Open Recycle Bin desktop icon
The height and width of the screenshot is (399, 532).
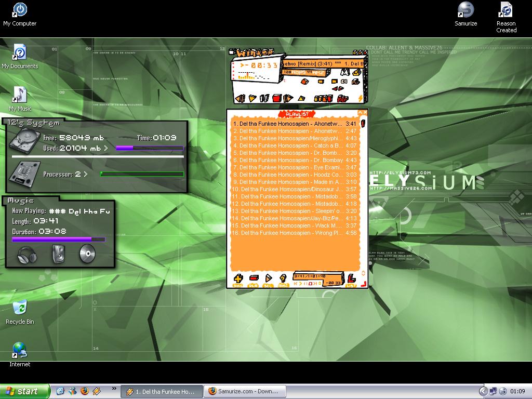coord(20,312)
